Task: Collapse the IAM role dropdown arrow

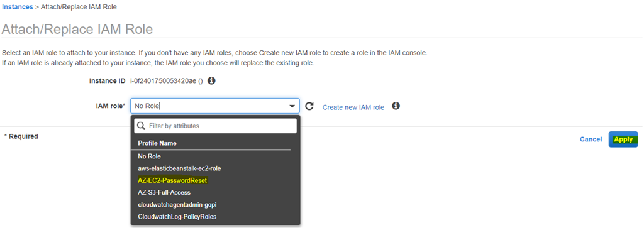Action: click(292, 107)
